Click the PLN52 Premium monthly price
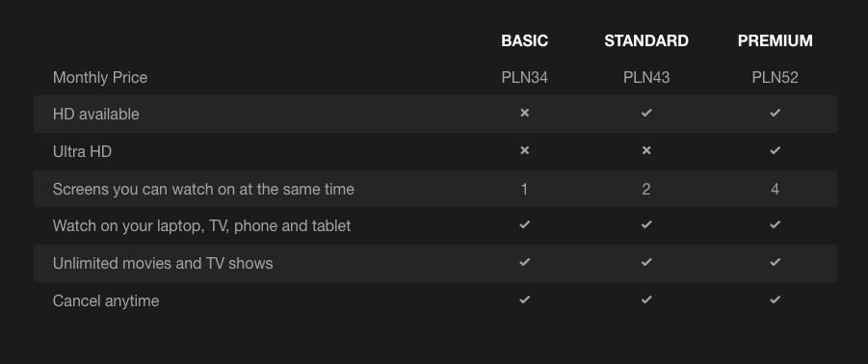This screenshot has width=868, height=364. (x=775, y=77)
